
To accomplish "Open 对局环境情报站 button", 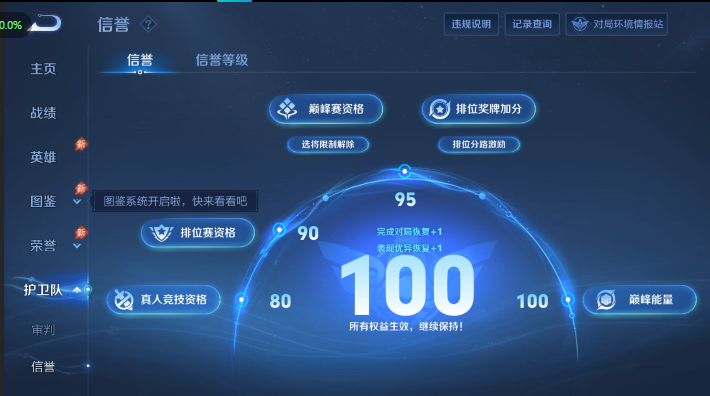I will 616,24.
